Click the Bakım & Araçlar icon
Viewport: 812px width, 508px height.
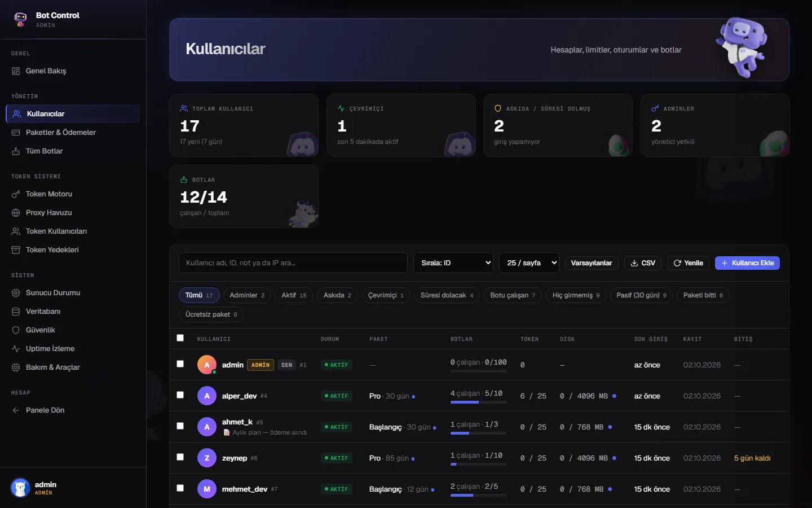pos(16,367)
